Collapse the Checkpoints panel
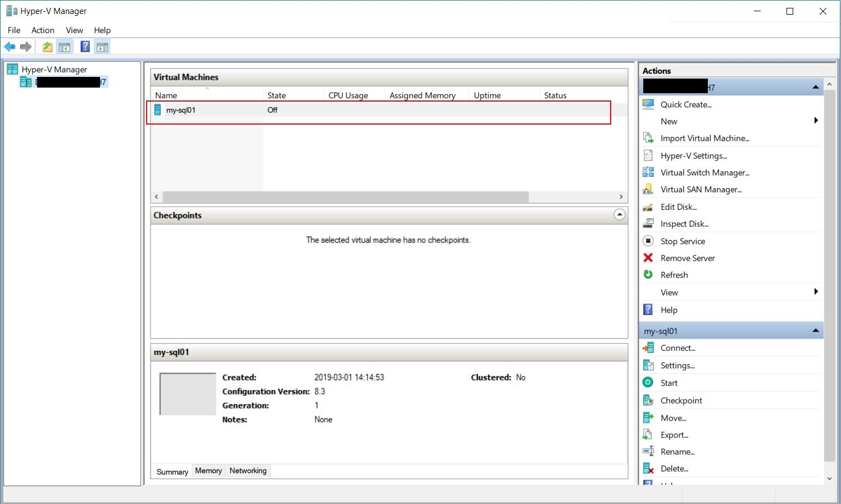 click(619, 214)
